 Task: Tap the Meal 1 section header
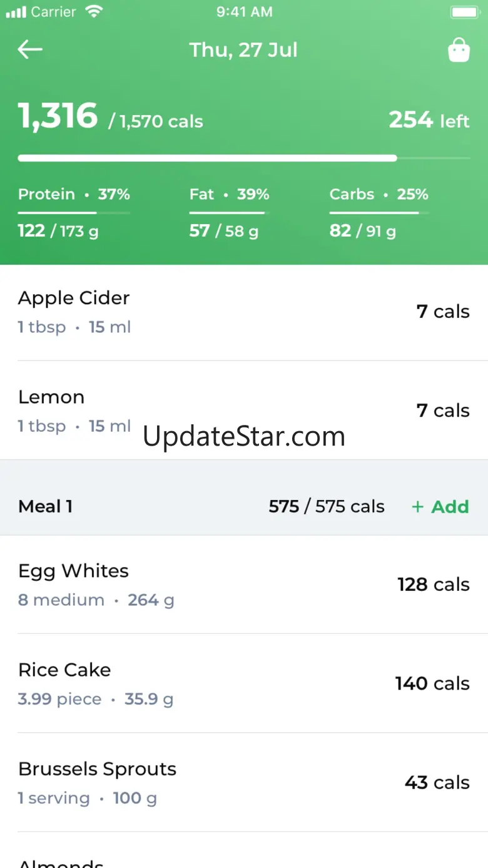click(46, 506)
